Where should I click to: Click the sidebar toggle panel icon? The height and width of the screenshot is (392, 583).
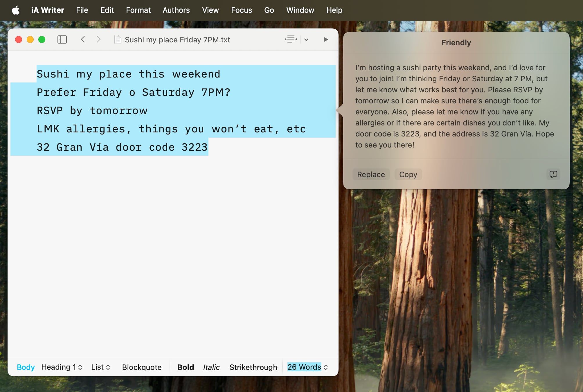[x=62, y=39]
